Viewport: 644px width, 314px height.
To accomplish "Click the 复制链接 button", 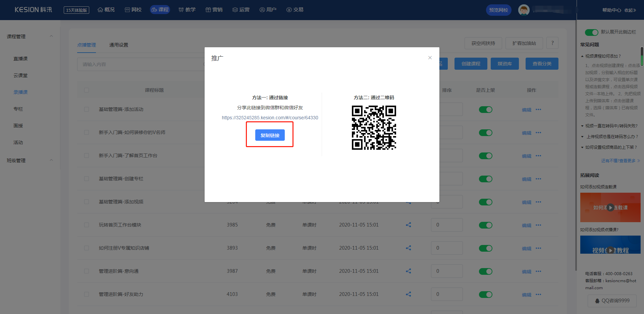I will pos(270,135).
